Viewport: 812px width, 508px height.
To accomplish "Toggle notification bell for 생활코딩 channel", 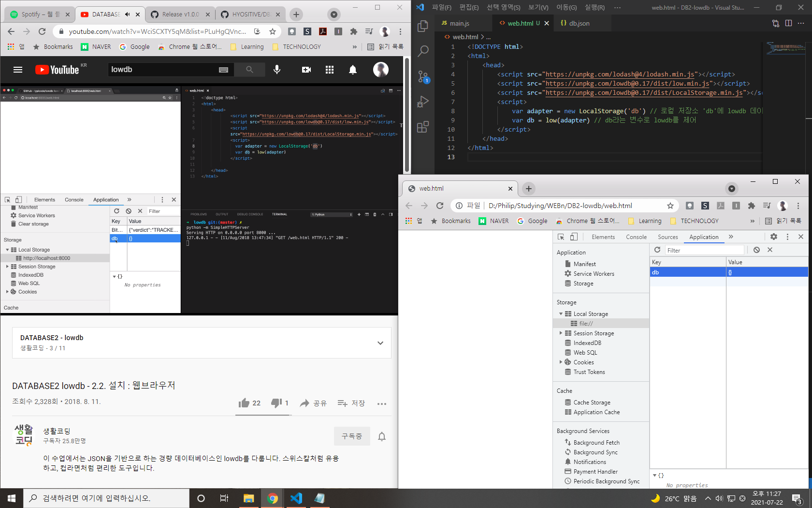I will coord(382,436).
